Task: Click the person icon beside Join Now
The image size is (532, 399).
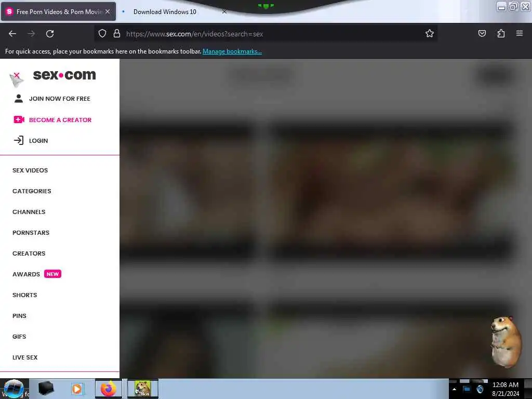Action: [19, 98]
